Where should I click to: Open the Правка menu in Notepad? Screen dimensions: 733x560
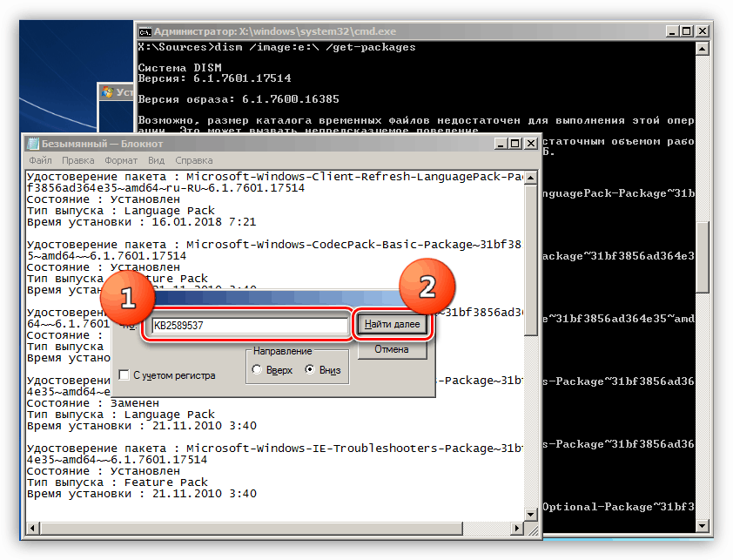78,160
